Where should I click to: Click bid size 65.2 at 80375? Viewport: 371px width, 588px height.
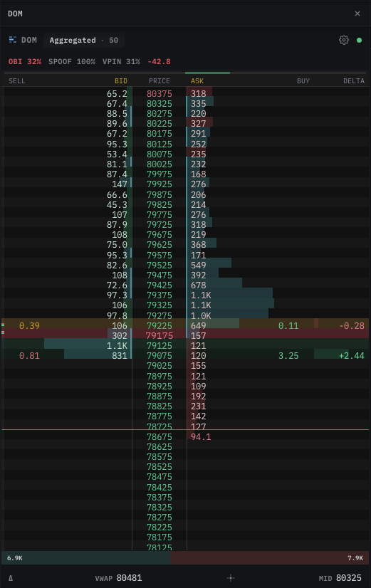117,93
